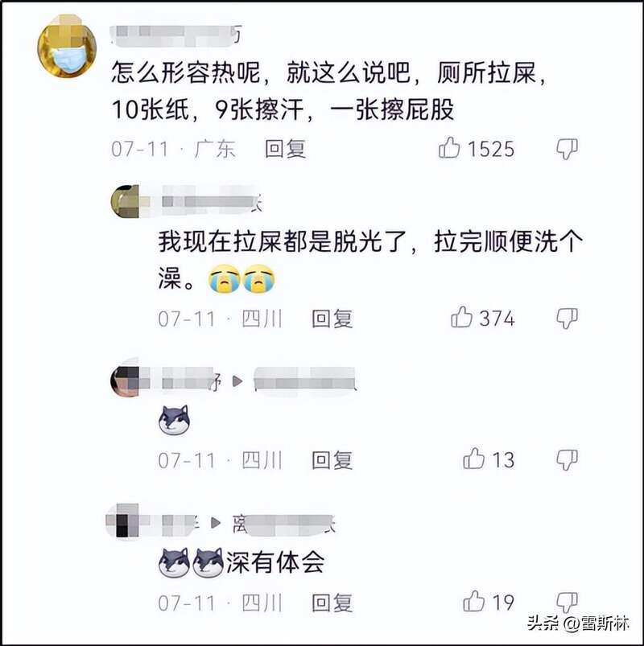This screenshot has width=644, height=646.
Task: Open avatar of the single husky reply author
Action: 125,381
